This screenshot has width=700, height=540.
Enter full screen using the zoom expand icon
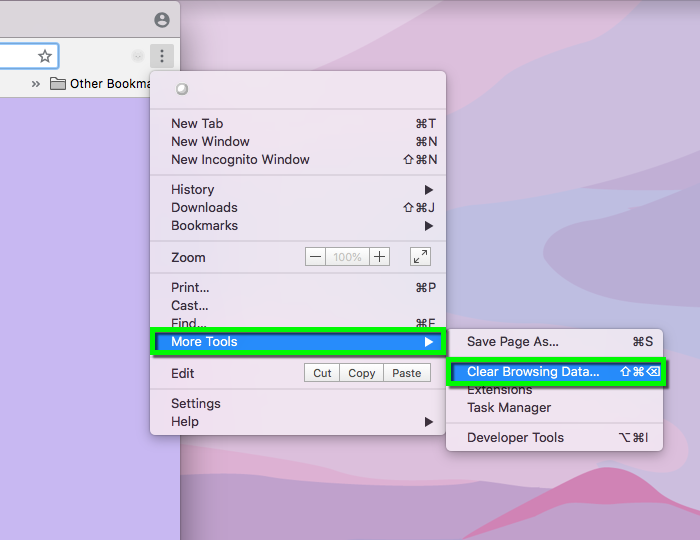[x=420, y=257]
